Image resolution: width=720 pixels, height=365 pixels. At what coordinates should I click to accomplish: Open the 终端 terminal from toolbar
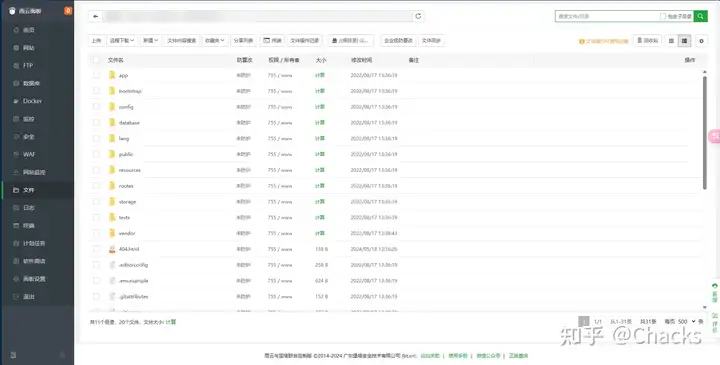tap(272, 40)
